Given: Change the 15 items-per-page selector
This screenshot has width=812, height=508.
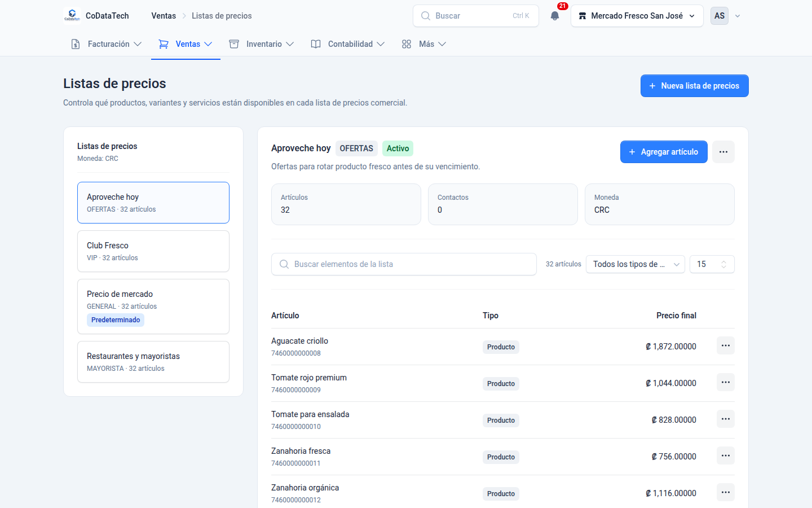Looking at the screenshot, I should pyautogui.click(x=712, y=264).
